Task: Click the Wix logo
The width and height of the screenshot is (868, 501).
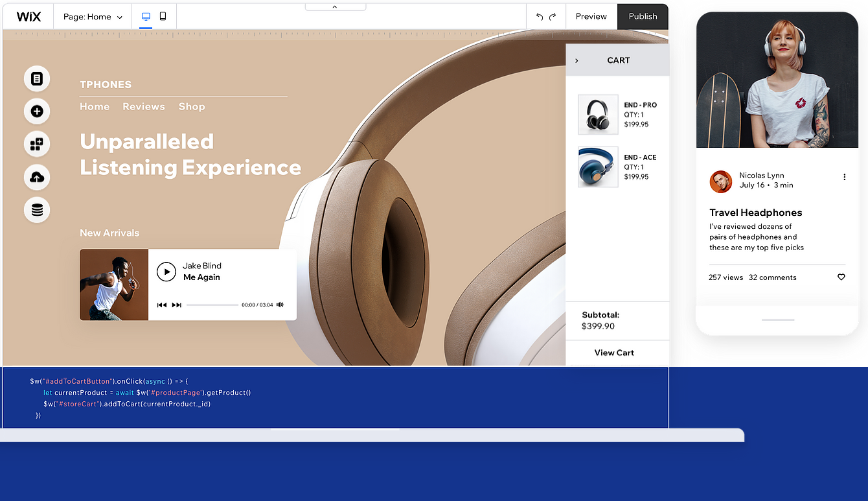Action: [29, 17]
